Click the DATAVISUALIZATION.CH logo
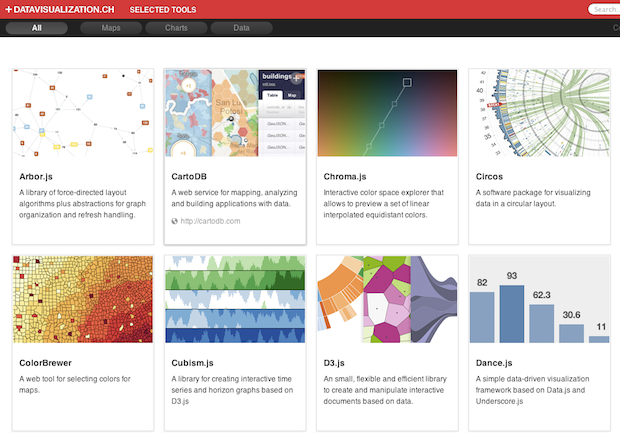Viewport: 620px width, 438px height. tap(60, 9)
